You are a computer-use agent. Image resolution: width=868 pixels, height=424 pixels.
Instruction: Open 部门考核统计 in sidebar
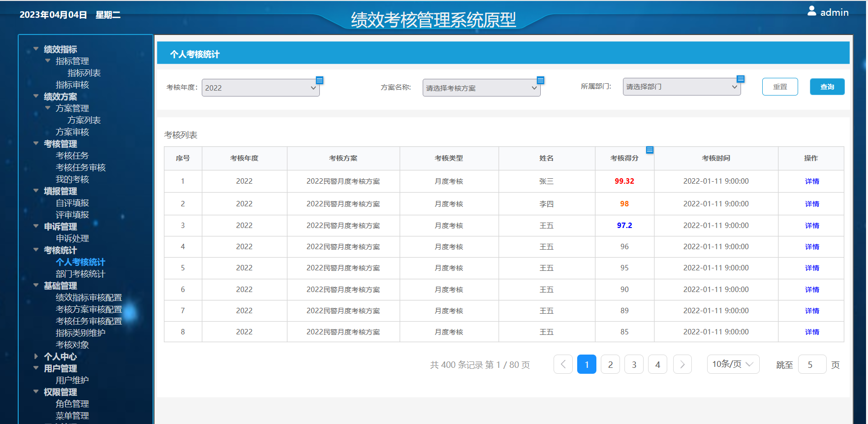pyautogui.click(x=81, y=274)
